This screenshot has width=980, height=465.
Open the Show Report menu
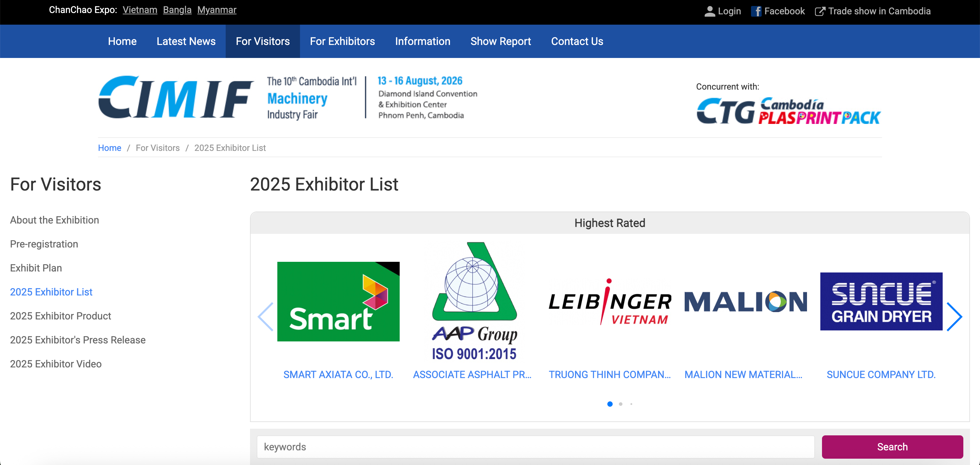pos(500,41)
